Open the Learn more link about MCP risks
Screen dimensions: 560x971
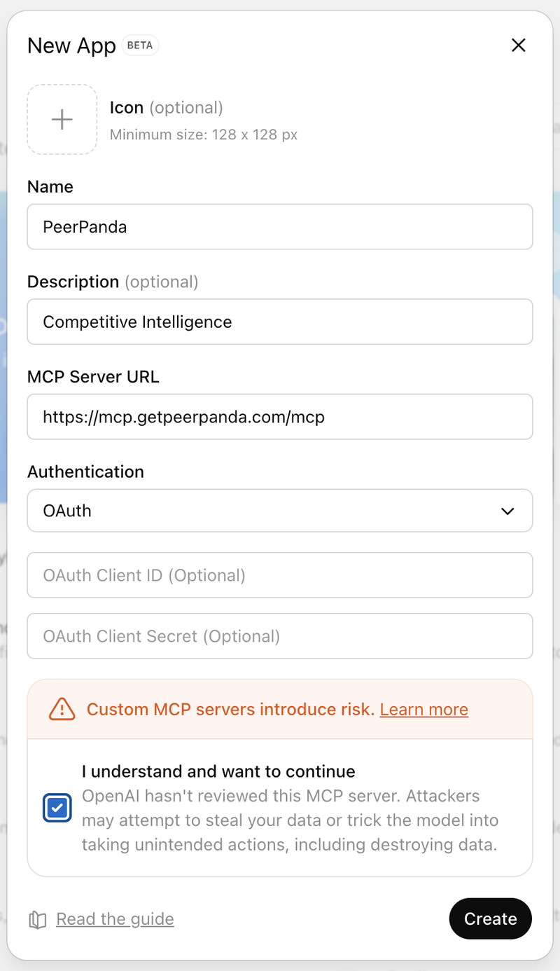[423, 709]
